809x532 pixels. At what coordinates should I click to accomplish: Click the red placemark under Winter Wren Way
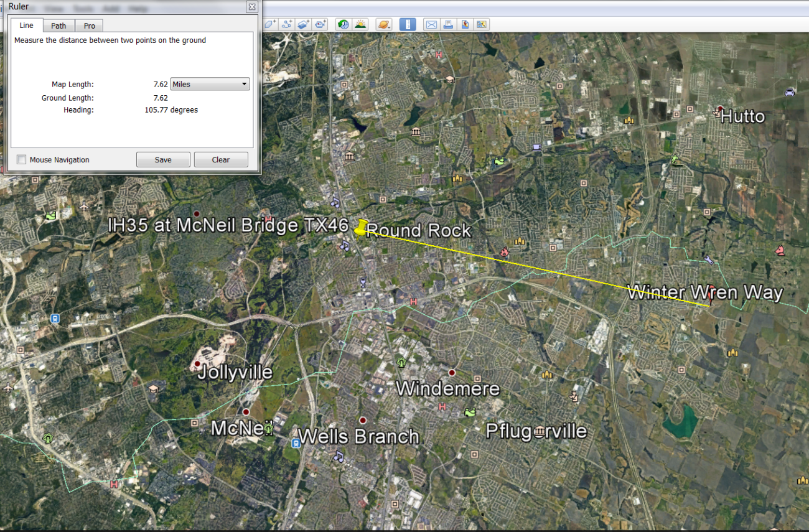click(x=712, y=296)
